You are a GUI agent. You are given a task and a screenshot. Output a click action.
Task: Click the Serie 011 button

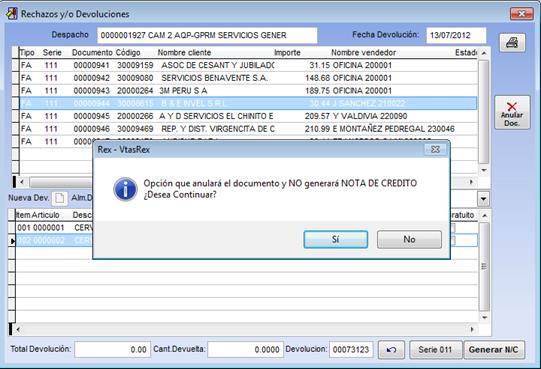[435, 350]
